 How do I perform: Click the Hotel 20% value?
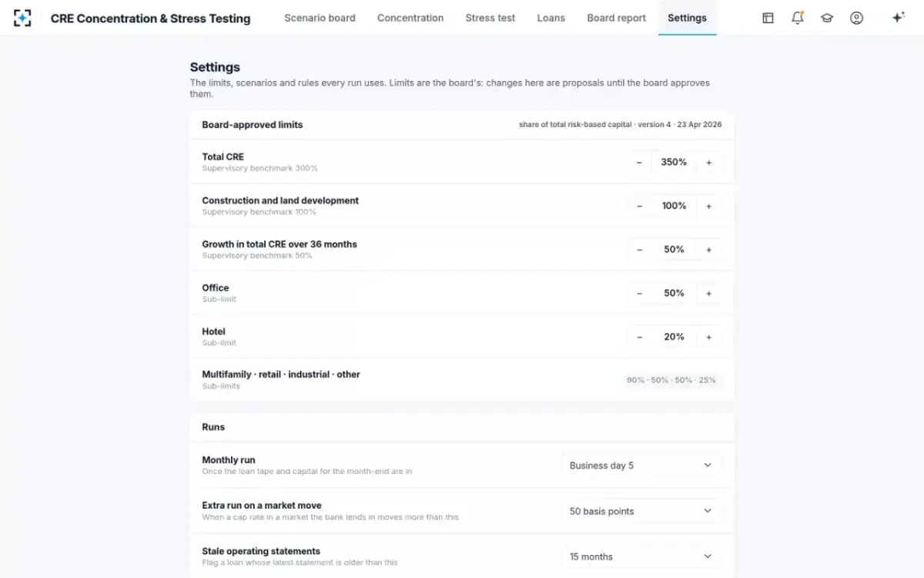click(674, 337)
